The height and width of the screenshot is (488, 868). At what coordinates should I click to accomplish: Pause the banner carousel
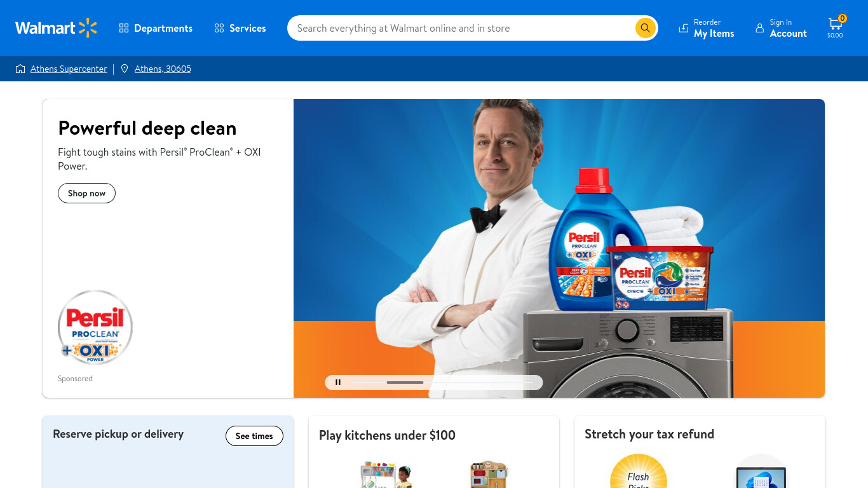pos(338,383)
